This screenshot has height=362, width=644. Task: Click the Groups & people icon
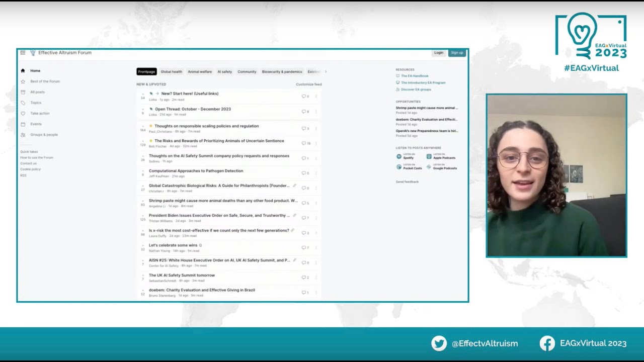(x=23, y=135)
